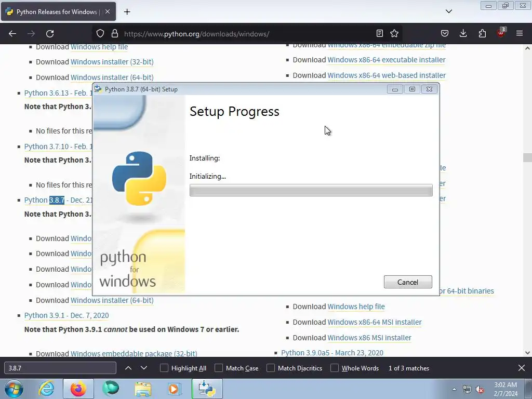
Task: Open the taskbar clock and date
Action: [x=506, y=389]
